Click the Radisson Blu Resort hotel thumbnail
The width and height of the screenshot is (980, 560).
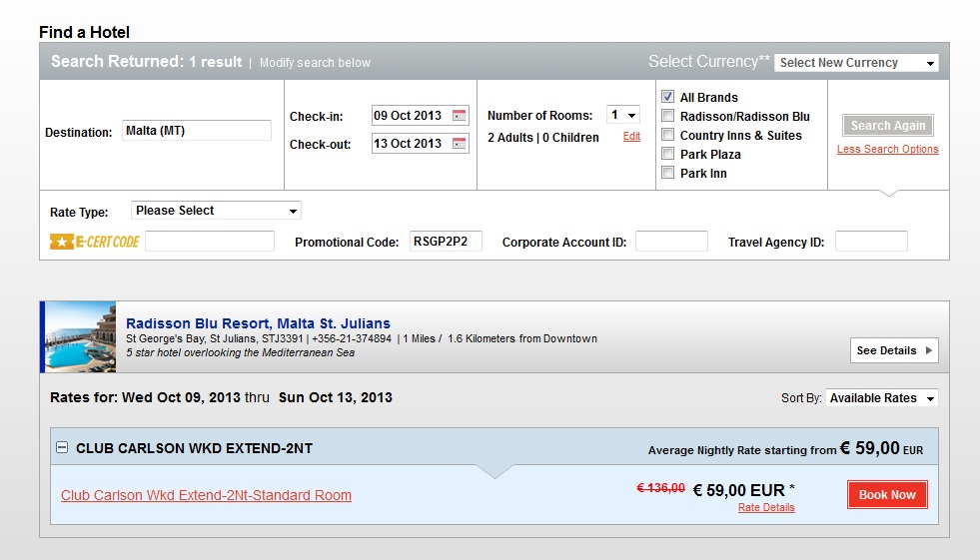(x=79, y=337)
